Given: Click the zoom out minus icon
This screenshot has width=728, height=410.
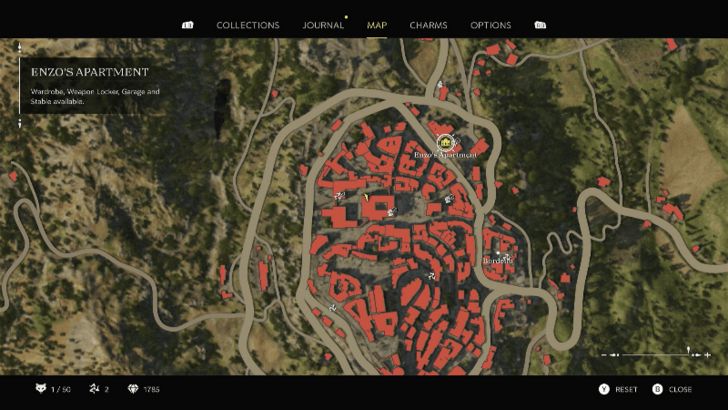Looking at the screenshot, I should [x=604, y=355].
